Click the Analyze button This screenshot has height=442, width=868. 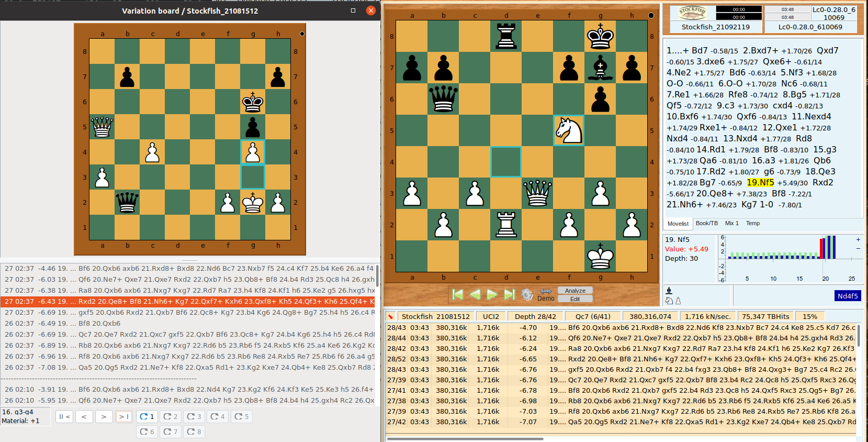[575, 291]
